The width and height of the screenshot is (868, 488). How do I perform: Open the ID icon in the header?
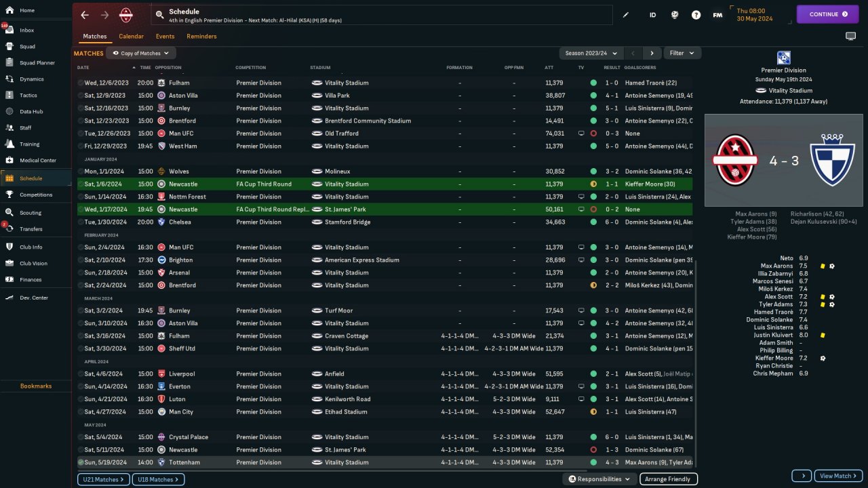coord(652,14)
